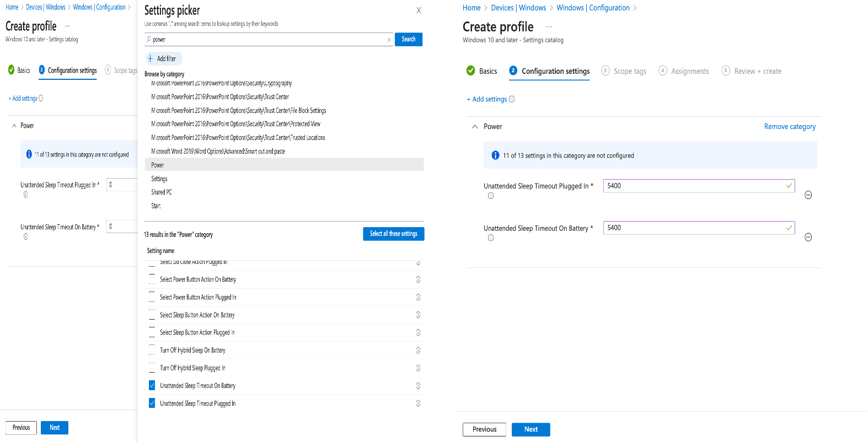
Task: Click the plus icon beside Add filter
Action: 150,58
